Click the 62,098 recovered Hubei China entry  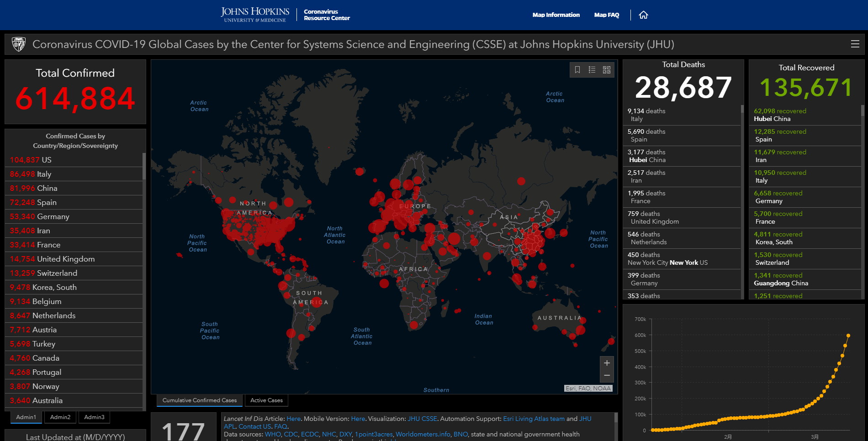coord(805,115)
